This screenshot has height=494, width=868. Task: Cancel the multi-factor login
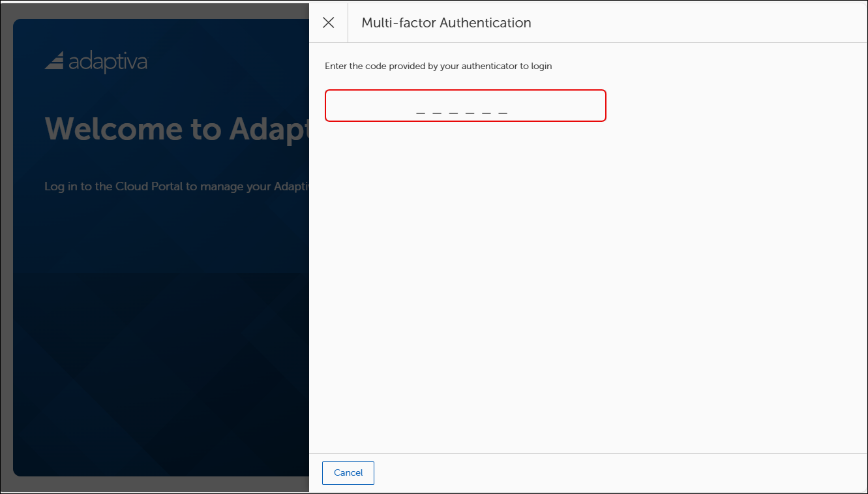pos(348,473)
